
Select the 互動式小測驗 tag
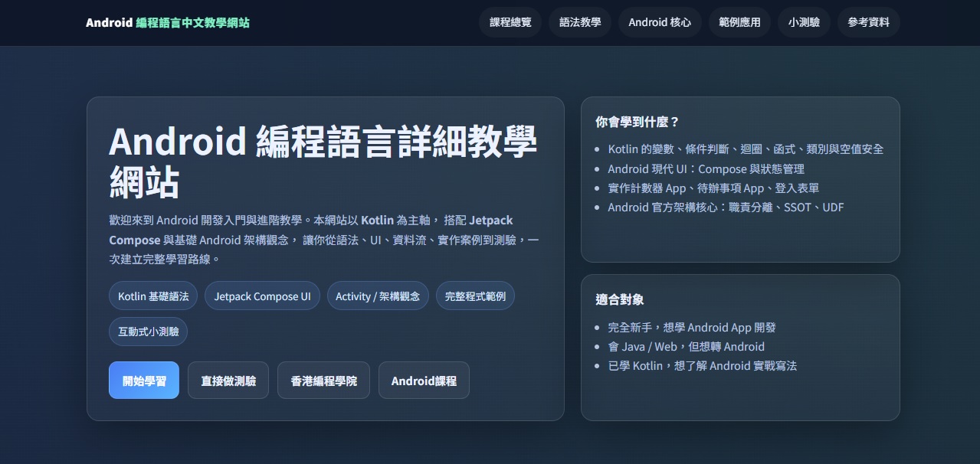coord(148,332)
